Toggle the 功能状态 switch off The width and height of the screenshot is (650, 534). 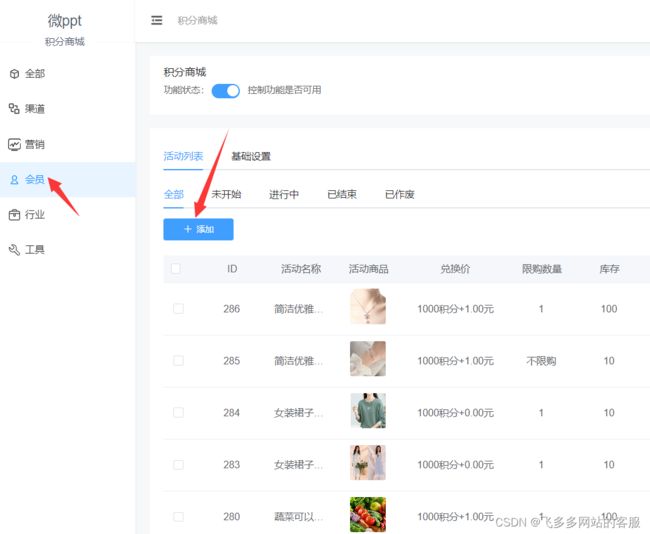pos(226,90)
